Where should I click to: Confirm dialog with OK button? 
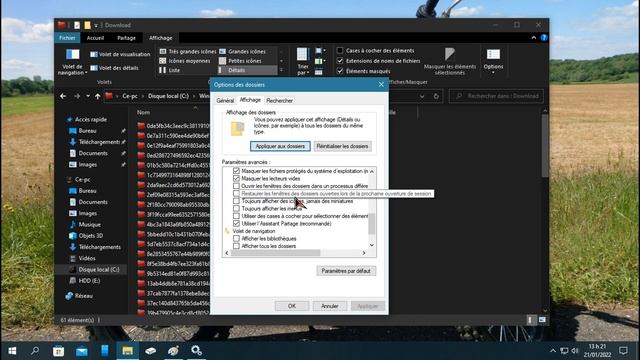pyautogui.click(x=292, y=306)
